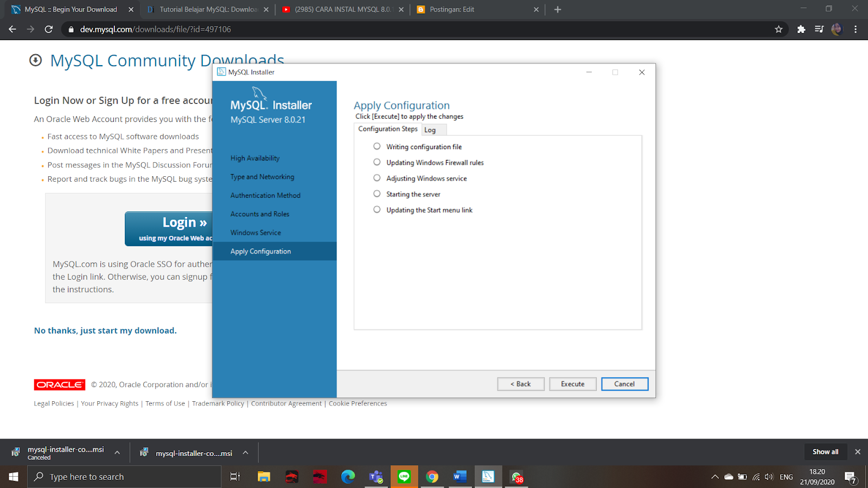Click the volume icon in system tray
The height and width of the screenshot is (488, 868).
769,477
